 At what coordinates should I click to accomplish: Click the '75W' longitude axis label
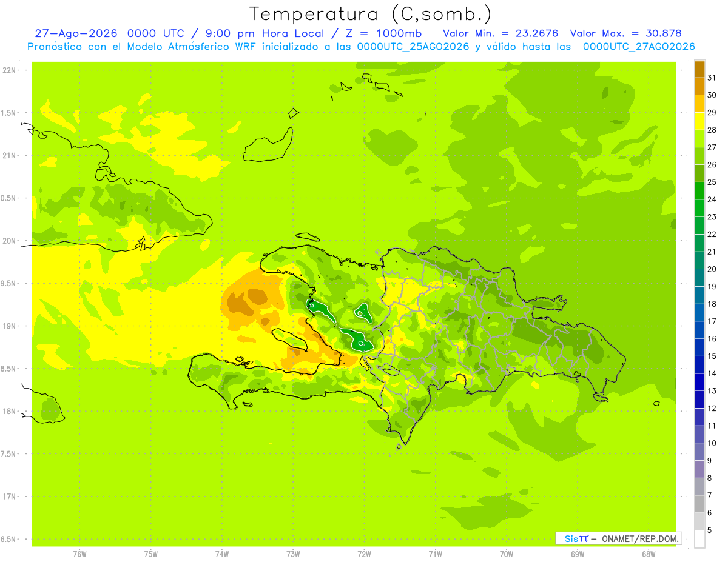click(x=151, y=554)
